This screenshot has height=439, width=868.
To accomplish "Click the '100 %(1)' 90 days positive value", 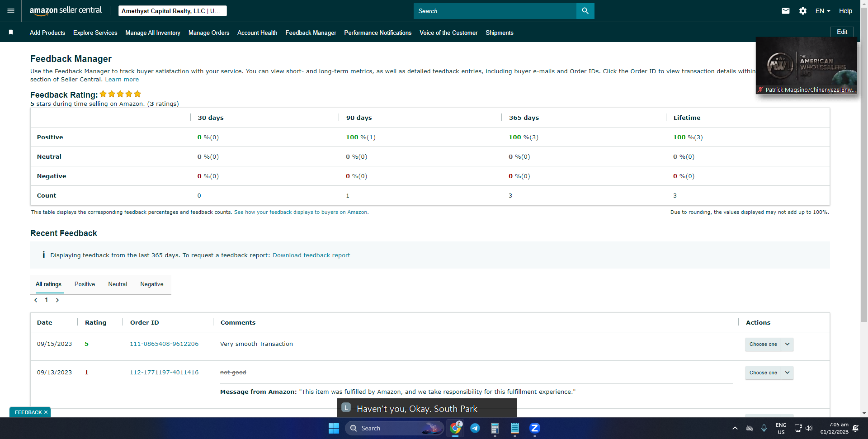I will pos(361,137).
